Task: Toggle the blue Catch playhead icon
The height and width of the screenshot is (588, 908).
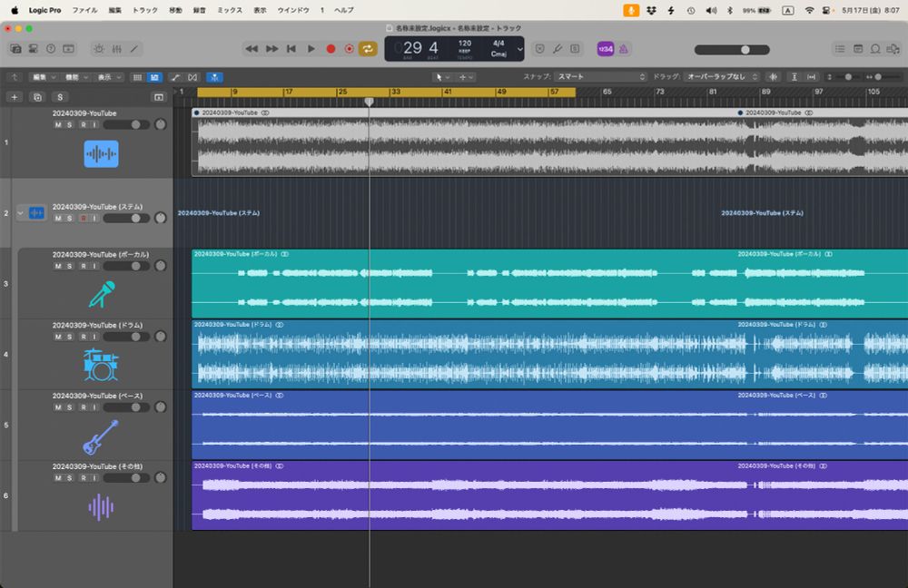Action: 214,77
